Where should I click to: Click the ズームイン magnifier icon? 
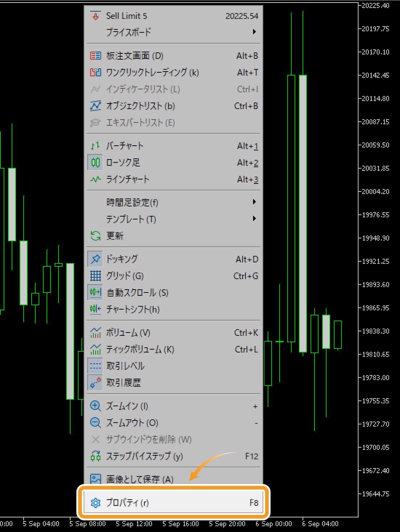coord(96,406)
